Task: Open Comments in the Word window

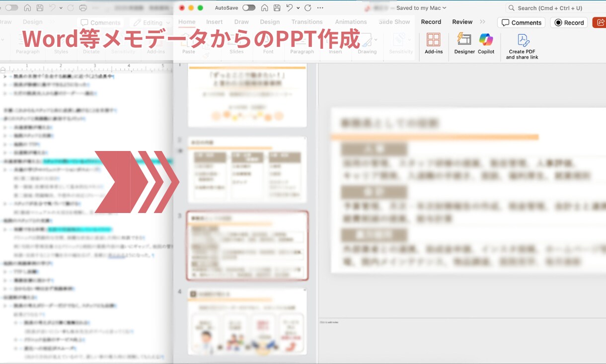Action: pos(100,22)
